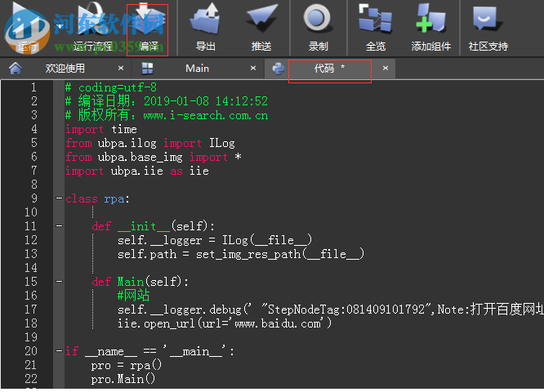Close the Main tab
This screenshot has height=392, width=544.
(253, 68)
